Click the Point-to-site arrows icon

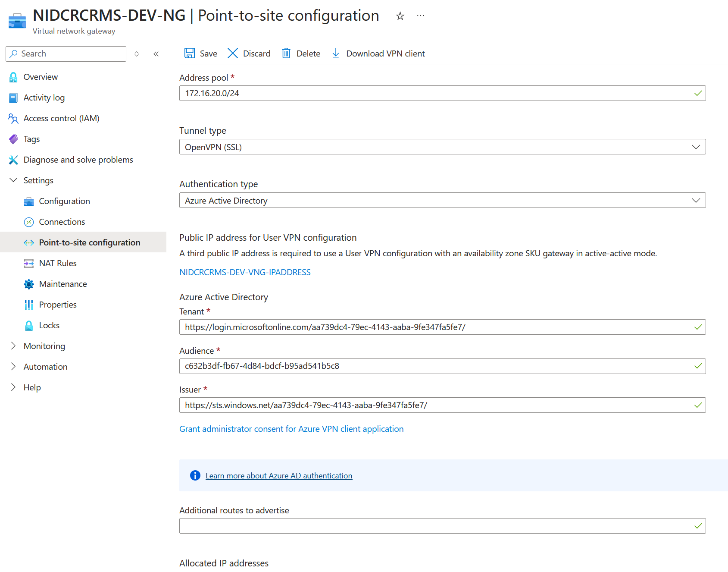pyautogui.click(x=29, y=243)
